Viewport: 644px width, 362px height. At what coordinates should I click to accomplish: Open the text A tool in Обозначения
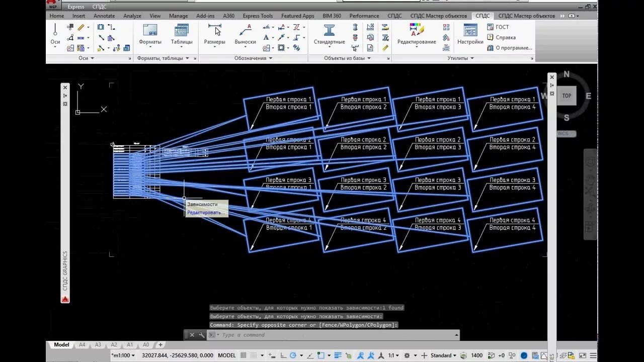pos(266,38)
